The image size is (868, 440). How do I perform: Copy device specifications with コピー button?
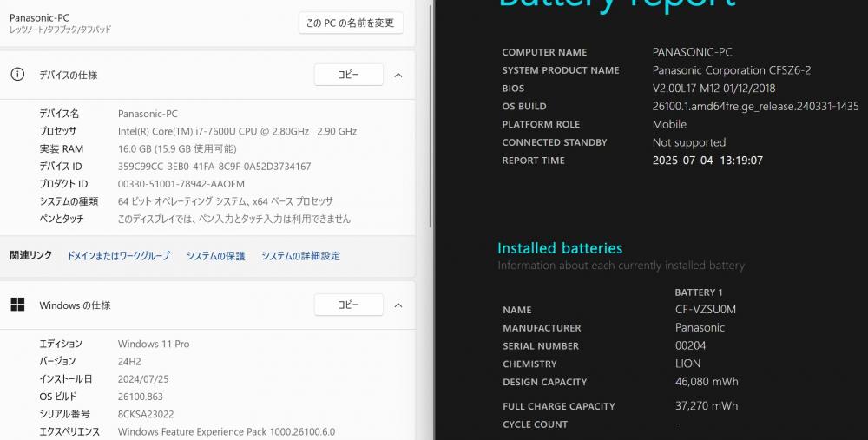(x=349, y=75)
